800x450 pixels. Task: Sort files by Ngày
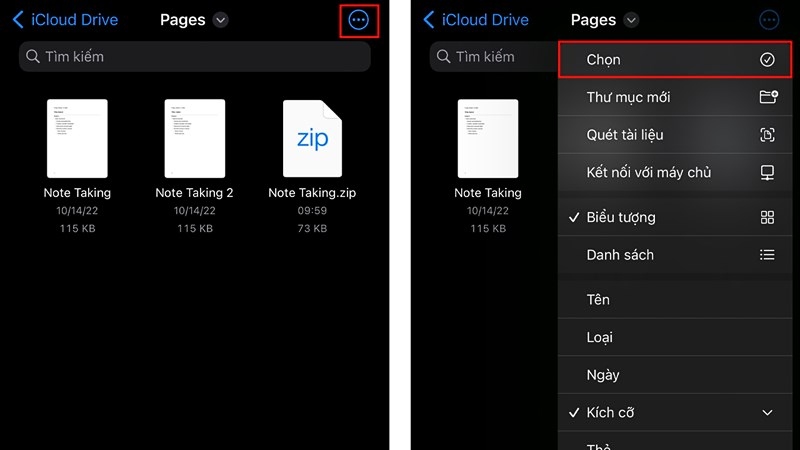[x=675, y=375]
